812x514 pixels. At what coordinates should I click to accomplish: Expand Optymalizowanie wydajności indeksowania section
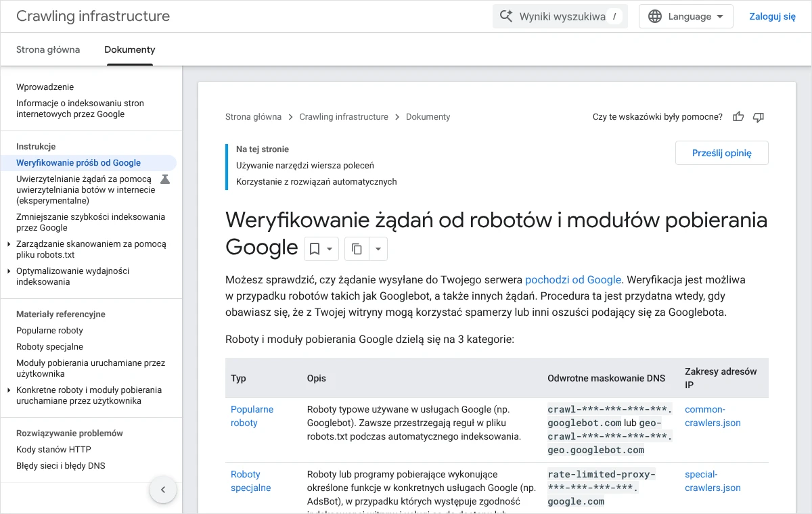pos(9,271)
